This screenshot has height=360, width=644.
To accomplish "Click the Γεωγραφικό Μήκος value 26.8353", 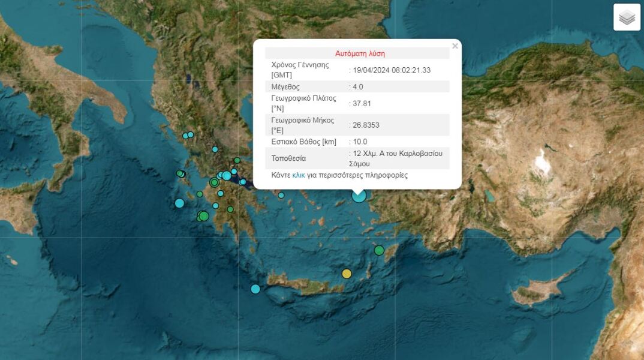I will (365, 125).
